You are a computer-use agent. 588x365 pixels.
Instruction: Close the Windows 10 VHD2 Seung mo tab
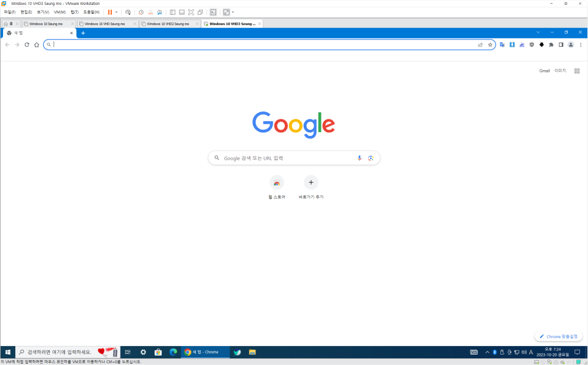(x=198, y=24)
